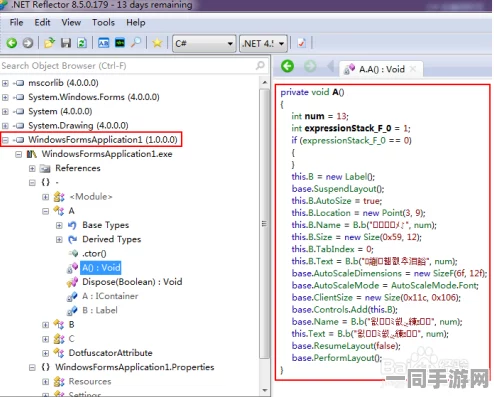This screenshot has width=494, height=397.
Task: Expand the mscorlib (4.0.0.0) assembly node
Action: click(x=5, y=83)
